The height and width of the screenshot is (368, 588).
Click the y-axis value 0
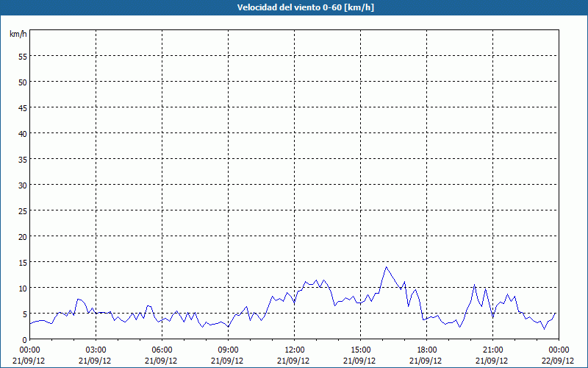tap(25, 340)
